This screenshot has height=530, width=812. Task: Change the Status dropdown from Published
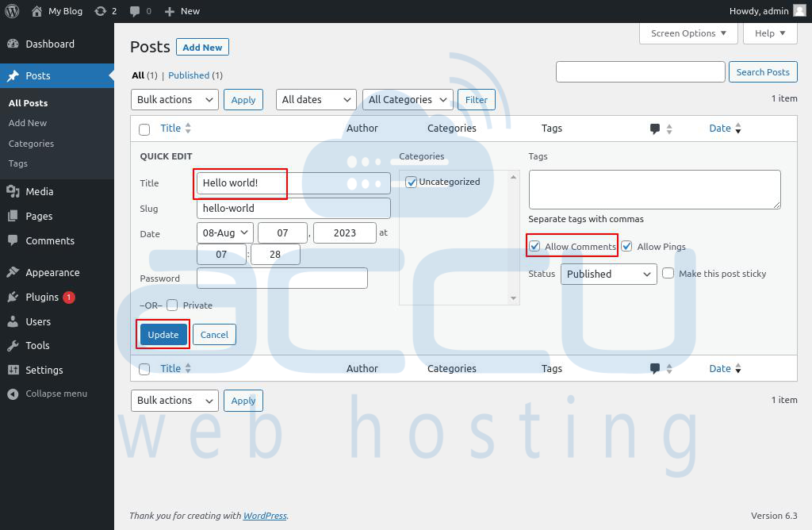coord(608,273)
